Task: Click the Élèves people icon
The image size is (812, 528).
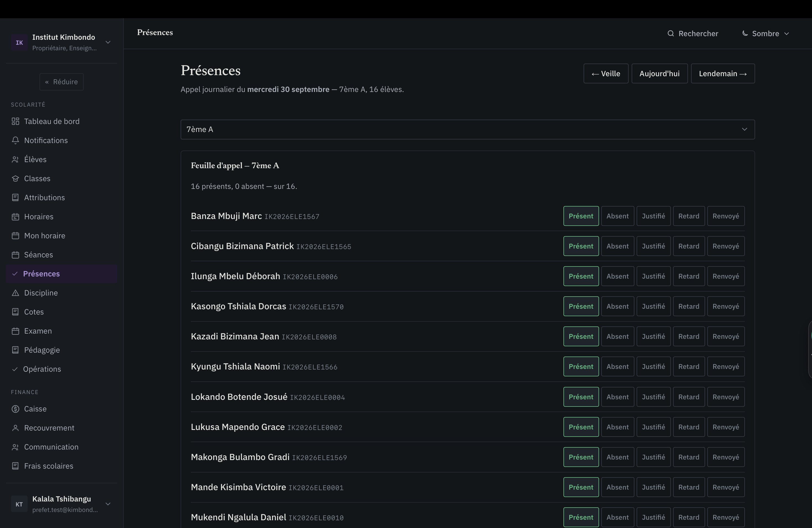Action: pyautogui.click(x=15, y=160)
